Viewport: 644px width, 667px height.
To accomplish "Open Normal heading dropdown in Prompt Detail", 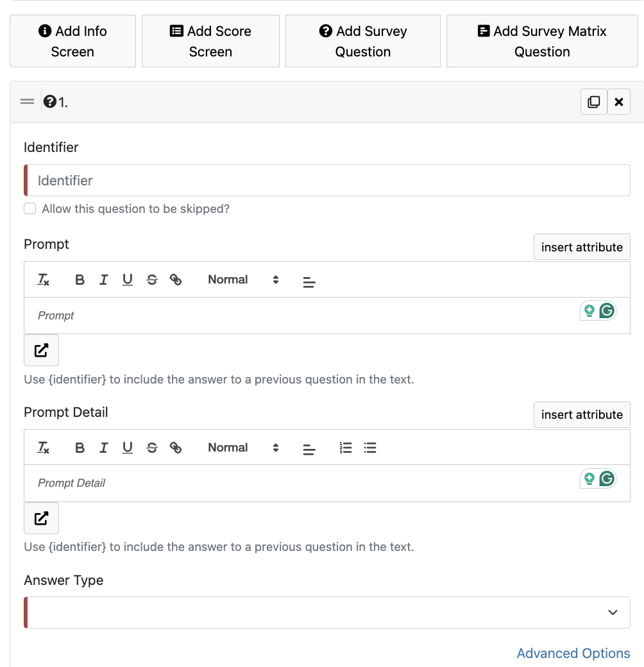I will point(243,448).
